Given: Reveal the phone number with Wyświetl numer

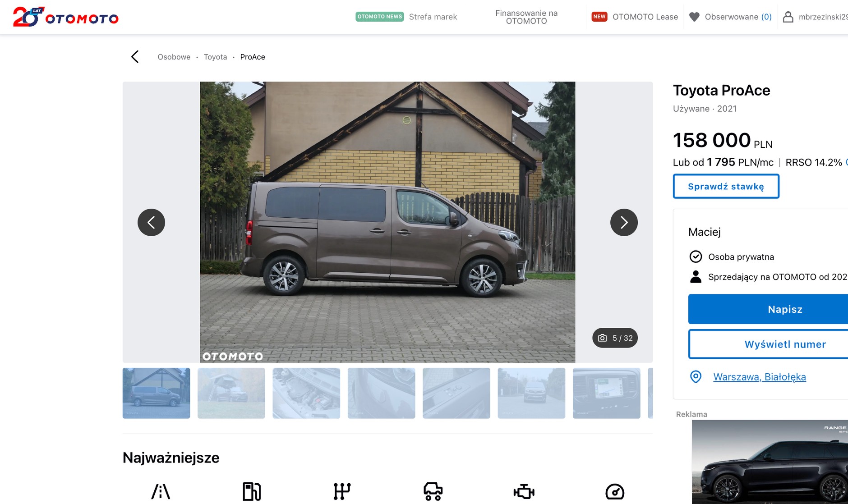Looking at the screenshot, I should [x=785, y=344].
